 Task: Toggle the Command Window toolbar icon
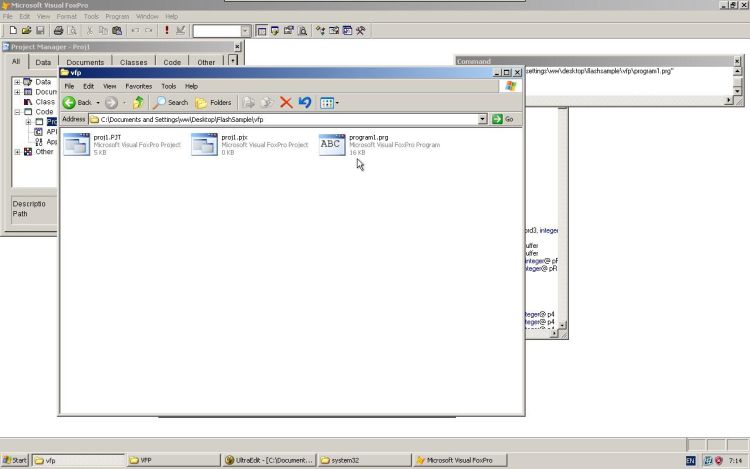(x=261, y=31)
